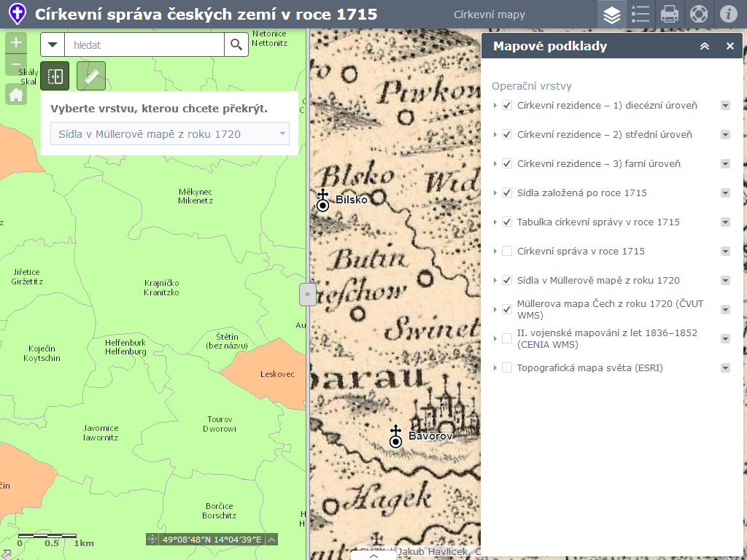The image size is (747, 560).
Task: Click the Církevní mapy link
Action: [x=489, y=15]
